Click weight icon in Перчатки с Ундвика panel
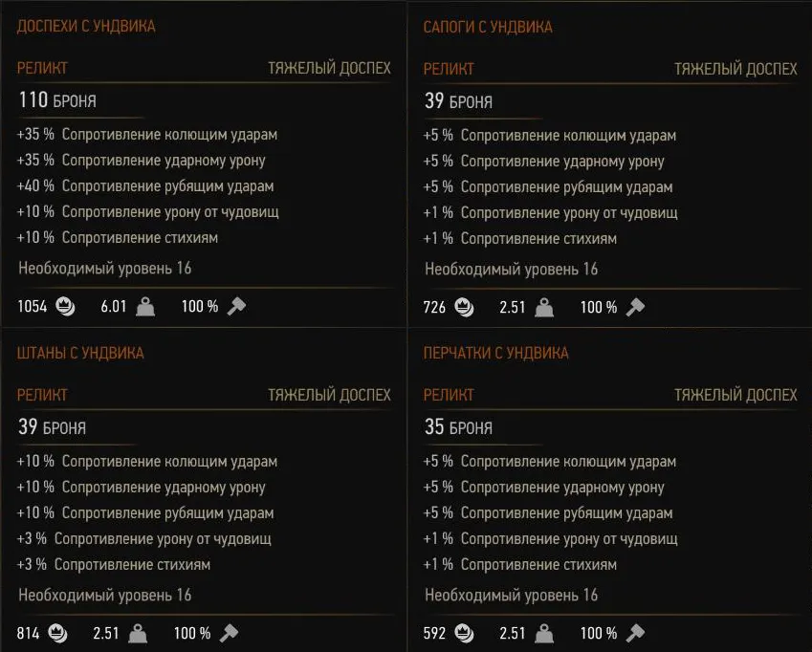Image resolution: width=812 pixels, height=652 pixels. (544, 633)
